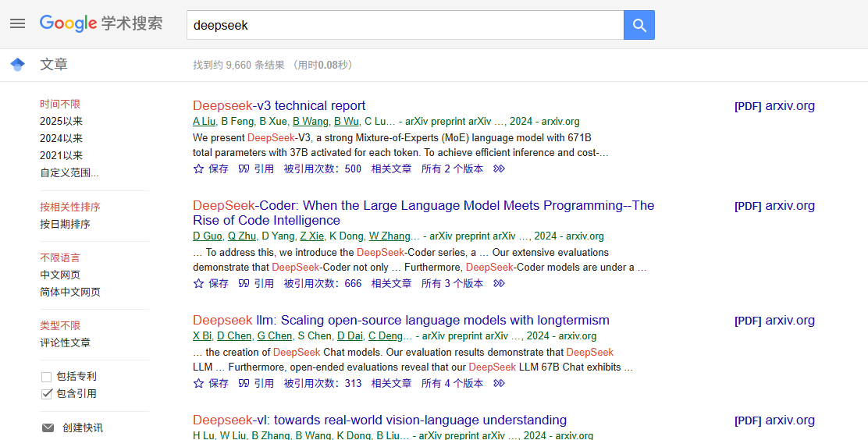Click the 创建快讯 alert link
This screenshot has width=868, height=440.
point(83,428)
